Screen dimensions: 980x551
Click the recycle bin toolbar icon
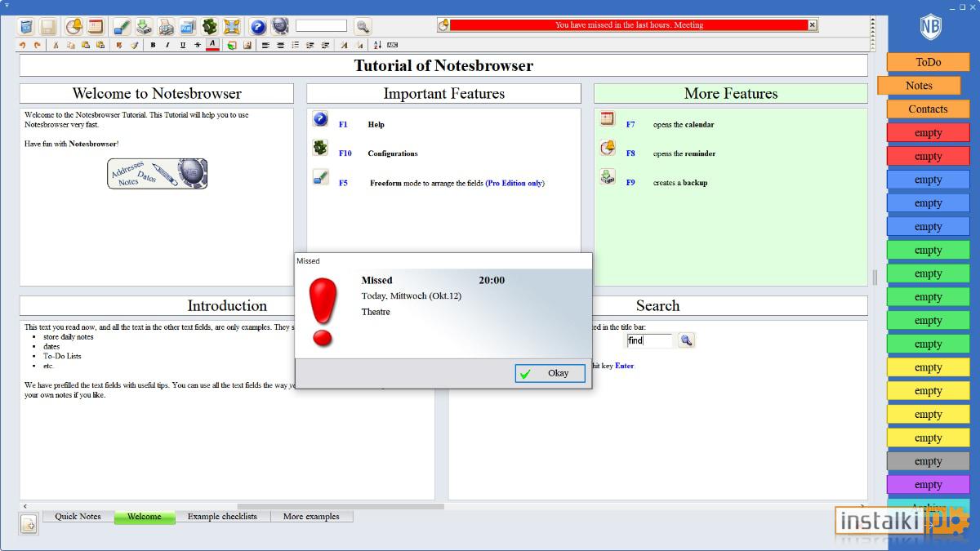coord(26,26)
